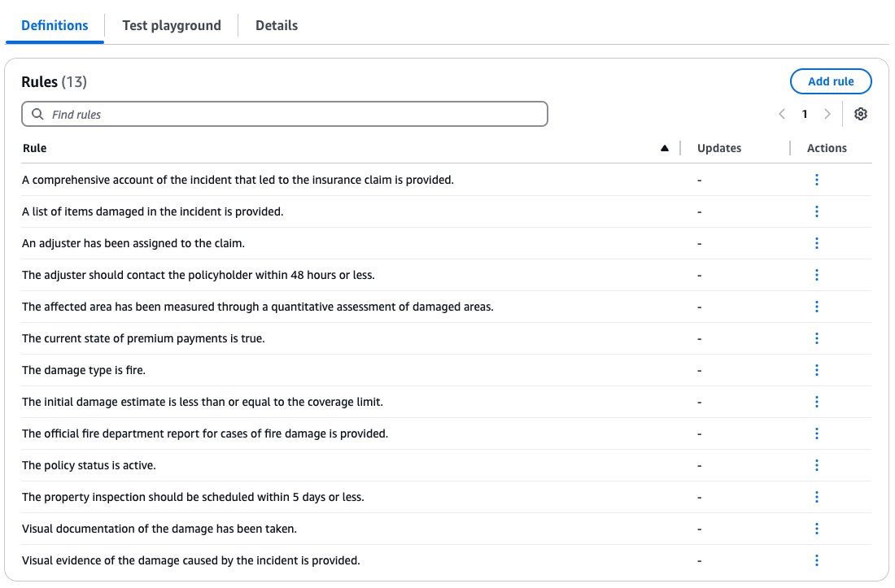
Task: Open the table preferences gear icon
Action: click(x=860, y=115)
